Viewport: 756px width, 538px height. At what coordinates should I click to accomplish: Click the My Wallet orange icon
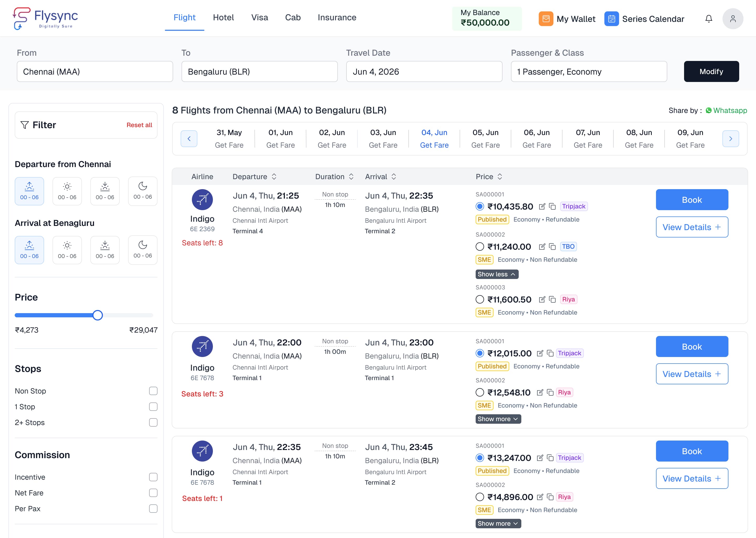pos(546,19)
